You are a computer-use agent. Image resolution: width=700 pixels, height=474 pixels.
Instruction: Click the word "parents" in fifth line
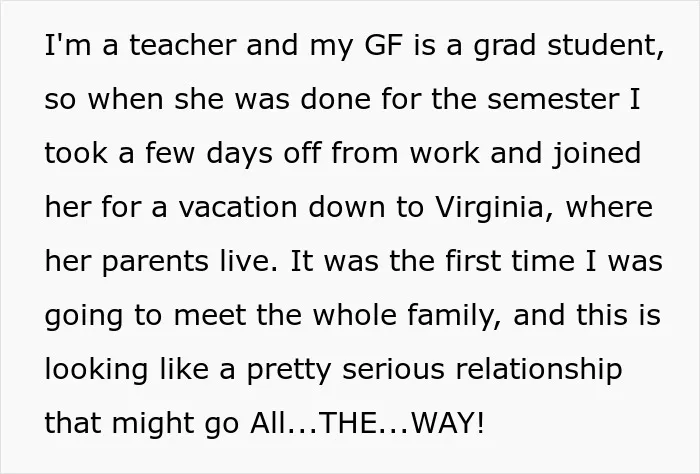coord(155,261)
